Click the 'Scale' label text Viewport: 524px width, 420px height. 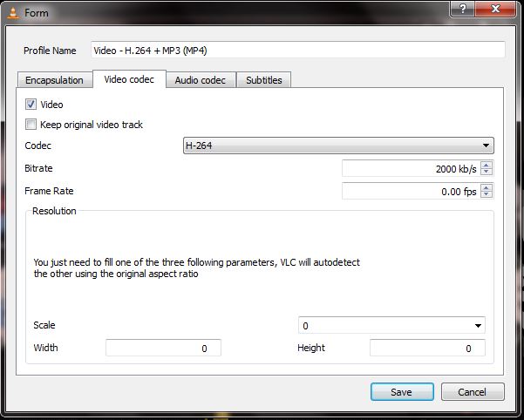click(x=44, y=325)
